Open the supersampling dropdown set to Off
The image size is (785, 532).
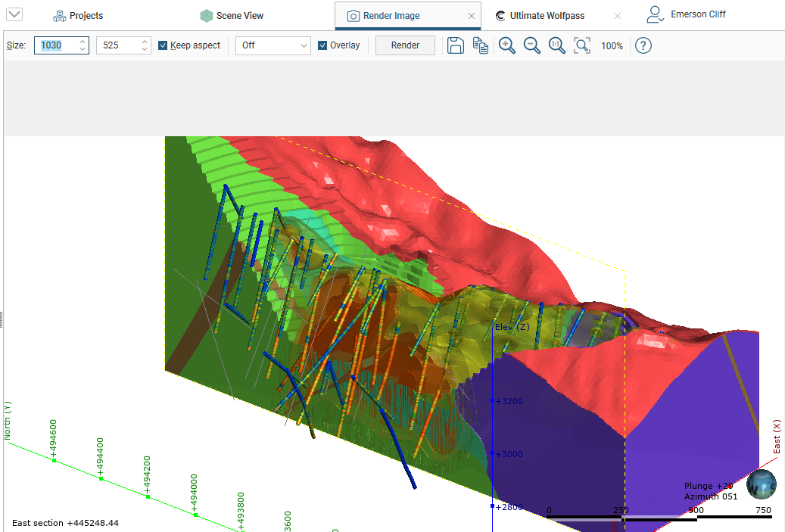pos(273,45)
